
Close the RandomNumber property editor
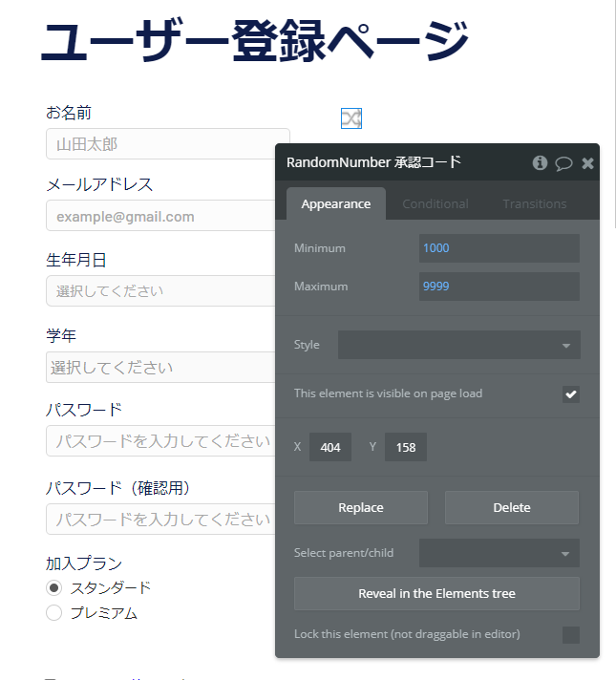coord(587,163)
